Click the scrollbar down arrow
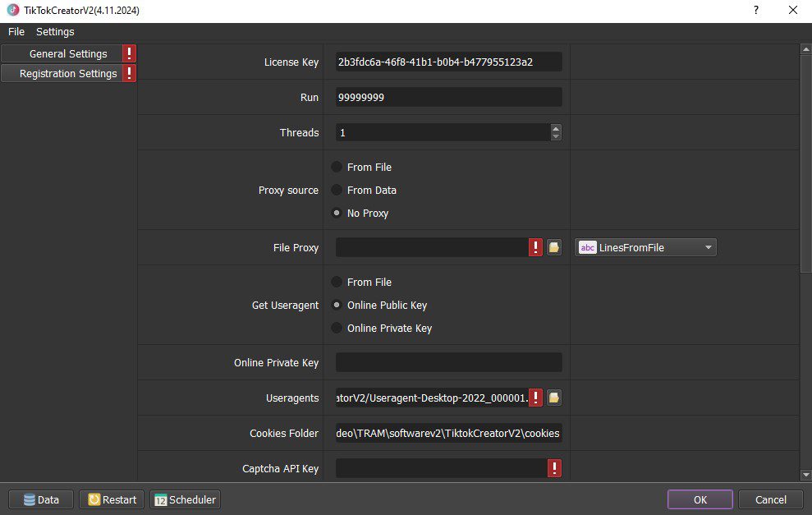Image resolution: width=812 pixels, height=515 pixels. click(x=805, y=475)
